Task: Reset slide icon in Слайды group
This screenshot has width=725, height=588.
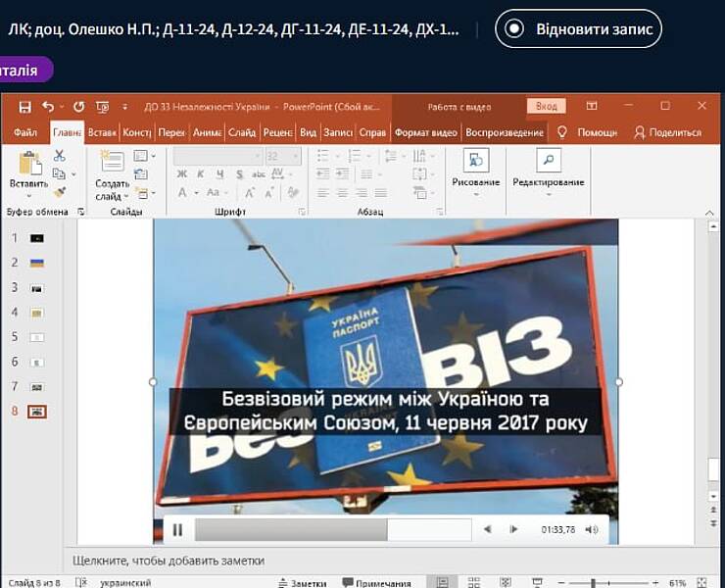Action: 140,174
